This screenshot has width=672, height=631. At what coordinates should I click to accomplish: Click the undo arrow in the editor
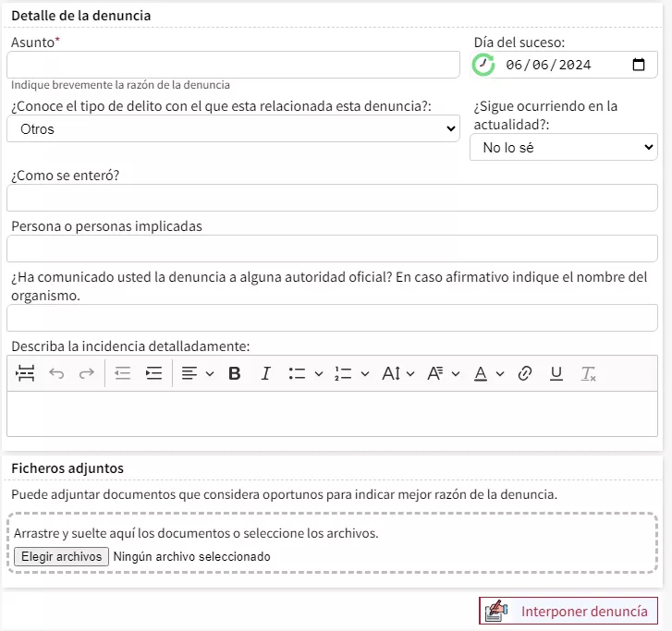pyautogui.click(x=56, y=373)
